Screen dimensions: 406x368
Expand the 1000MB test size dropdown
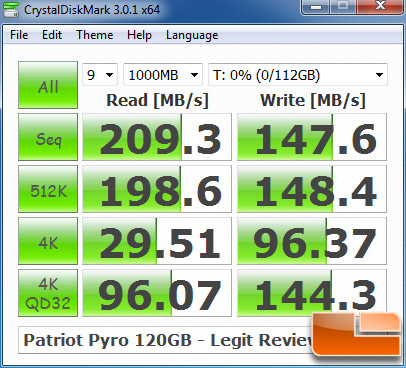click(x=163, y=75)
